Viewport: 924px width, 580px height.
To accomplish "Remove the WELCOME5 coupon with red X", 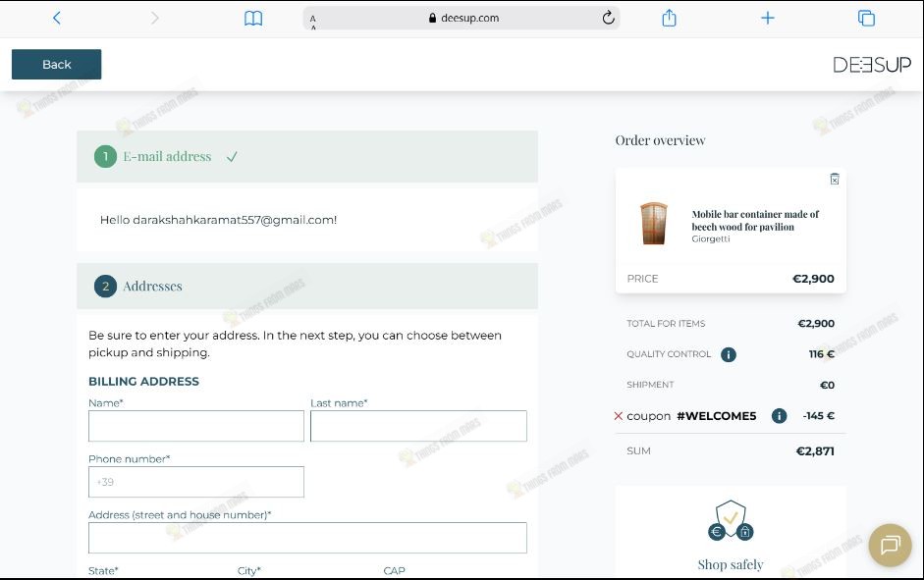I will click(x=619, y=416).
